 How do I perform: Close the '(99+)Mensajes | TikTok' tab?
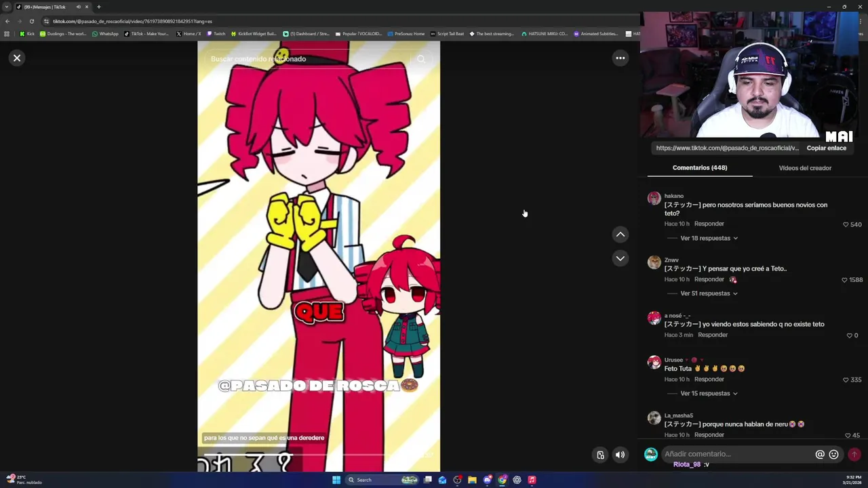coord(87,7)
